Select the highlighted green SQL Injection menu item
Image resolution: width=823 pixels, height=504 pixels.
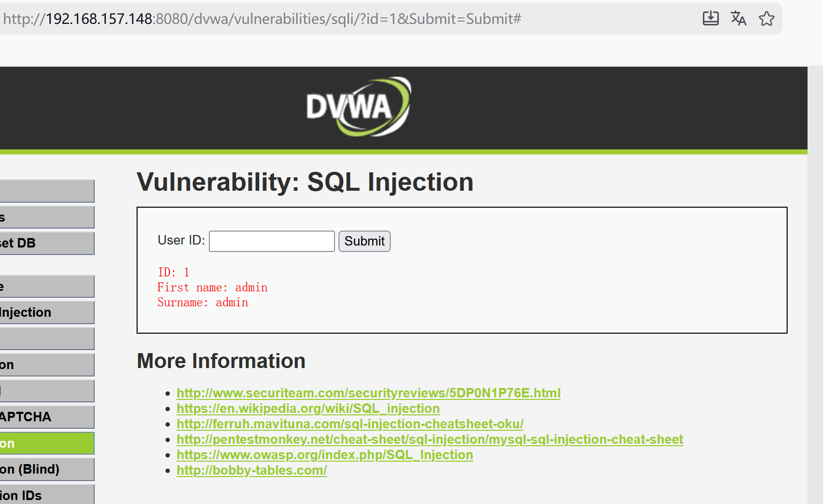coord(47,443)
